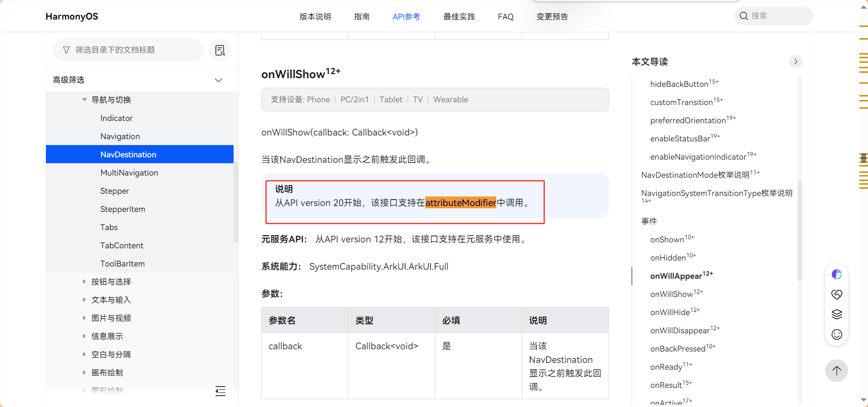Image resolution: width=868 pixels, height=407 pixels.
Task: Click the back-to-top arrow button
Action: coord(836,371)
